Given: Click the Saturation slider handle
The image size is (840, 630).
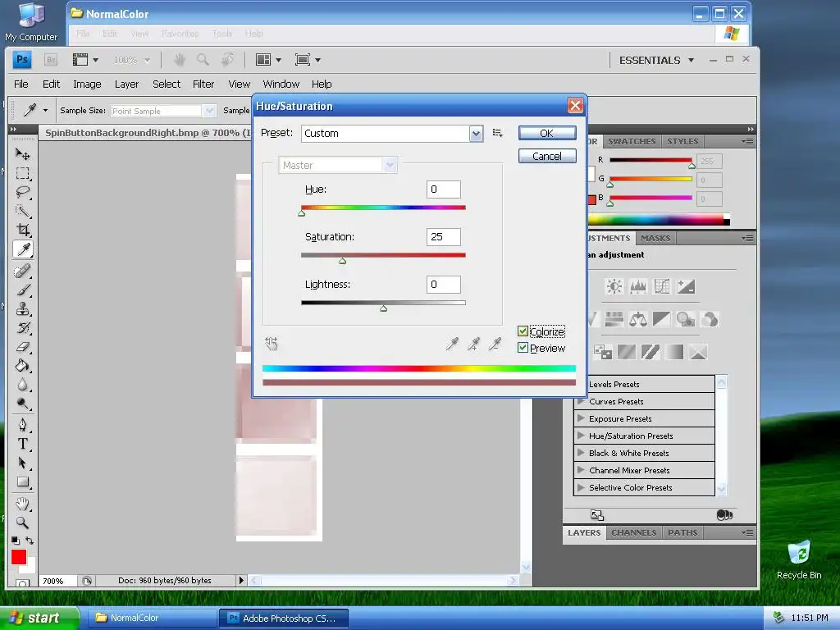Looking at the screenshot, I should click(x=342, y=261).
